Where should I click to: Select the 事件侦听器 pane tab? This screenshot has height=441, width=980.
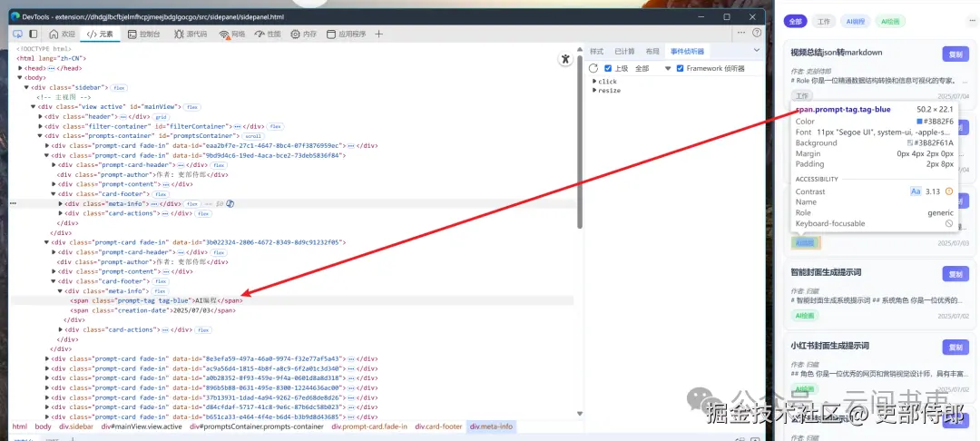(687, 51)
